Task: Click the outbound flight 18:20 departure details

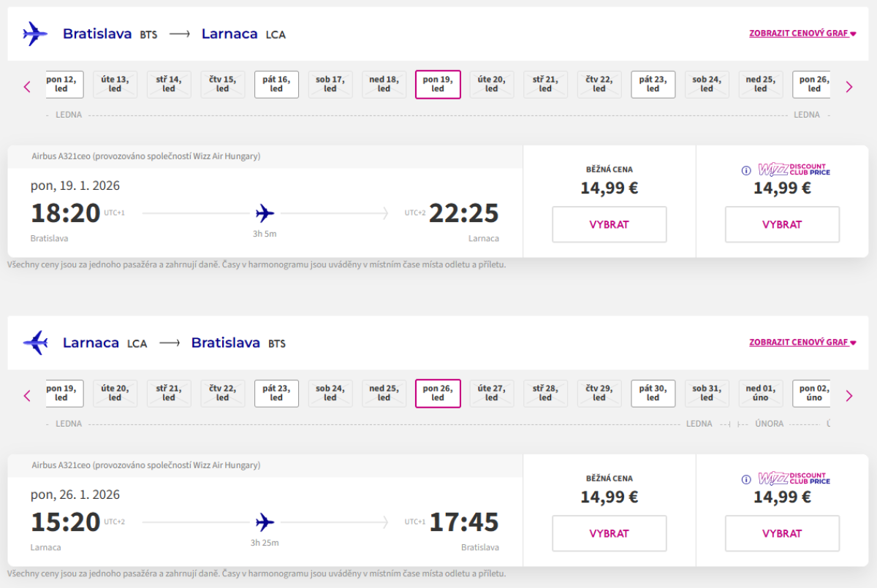Action: (x=66, y=213)
